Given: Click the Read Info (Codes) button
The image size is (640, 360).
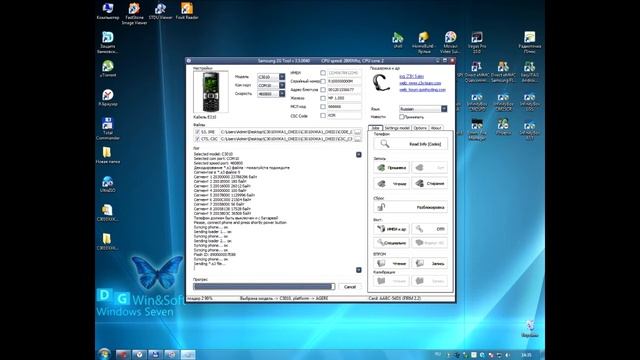Looking at the screenshot, I should pos(411,144).
